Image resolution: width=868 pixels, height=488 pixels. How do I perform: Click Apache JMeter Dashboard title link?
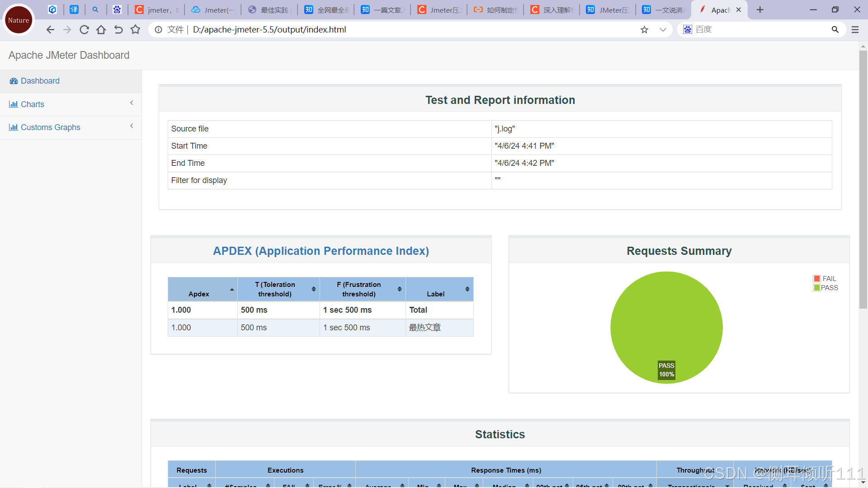click(x=69, y=55)
